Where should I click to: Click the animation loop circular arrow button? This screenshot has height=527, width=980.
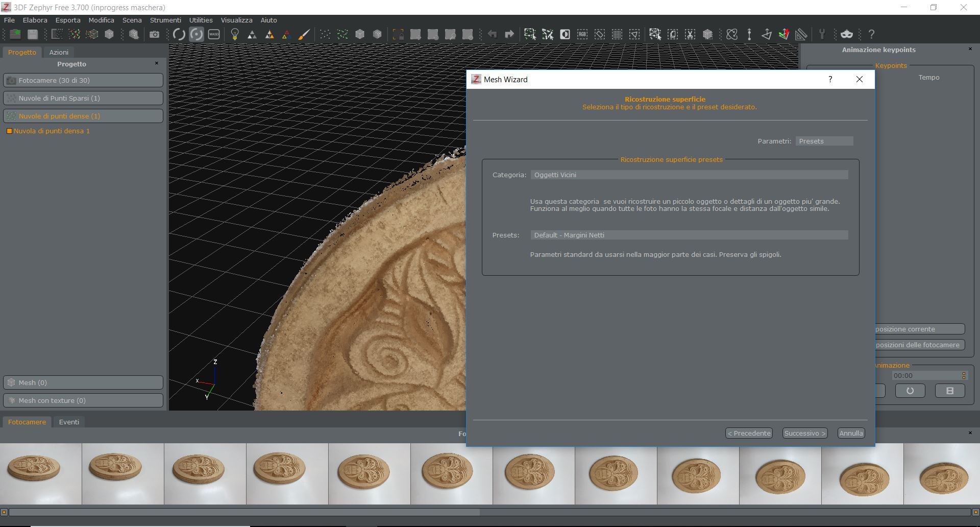910,391
